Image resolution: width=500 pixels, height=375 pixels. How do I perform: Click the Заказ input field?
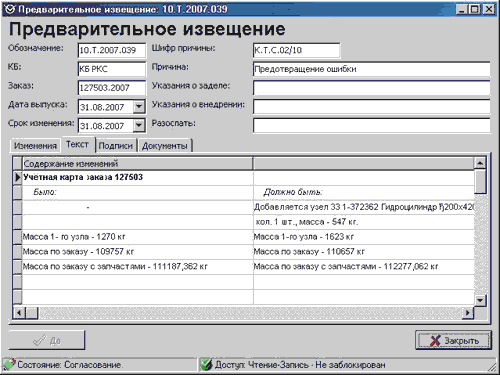click(x=112, y=88)
